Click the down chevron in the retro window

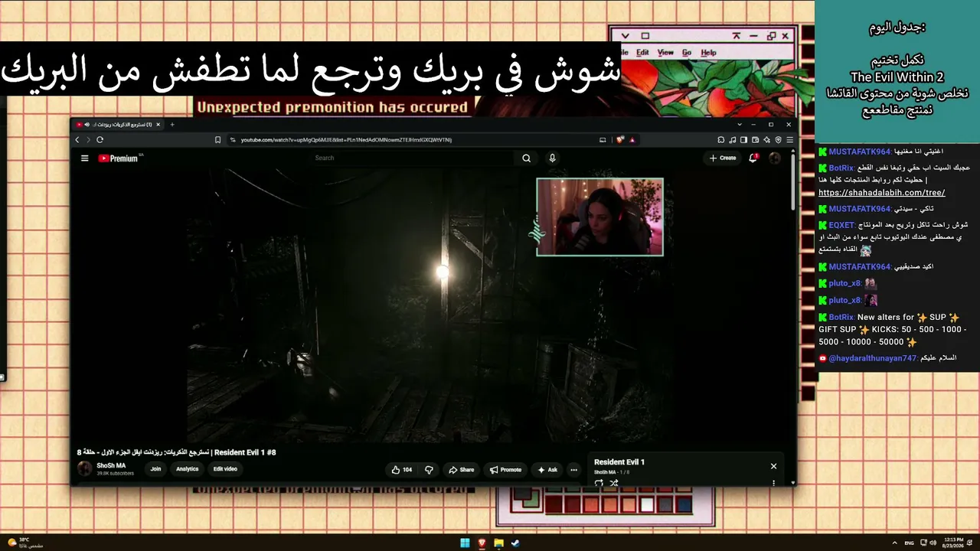coord(625,36)
